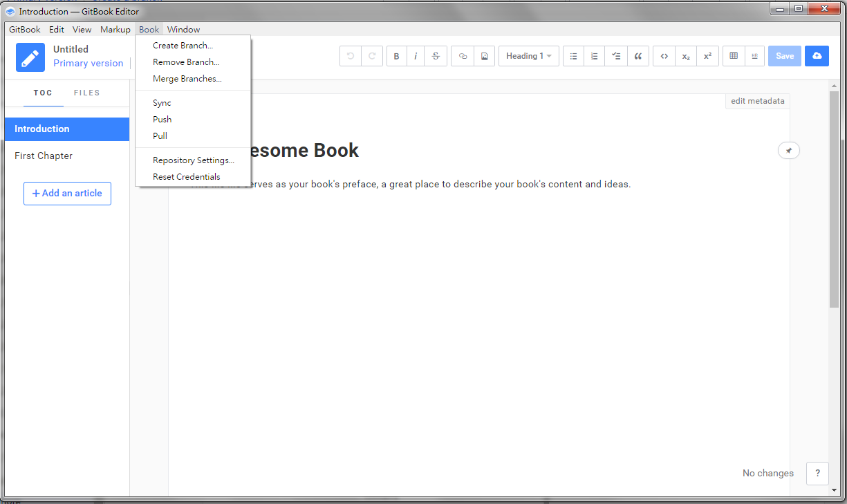Choose Create Branch... from Book menu
This screenshot has height=504, width=847.
183,46
